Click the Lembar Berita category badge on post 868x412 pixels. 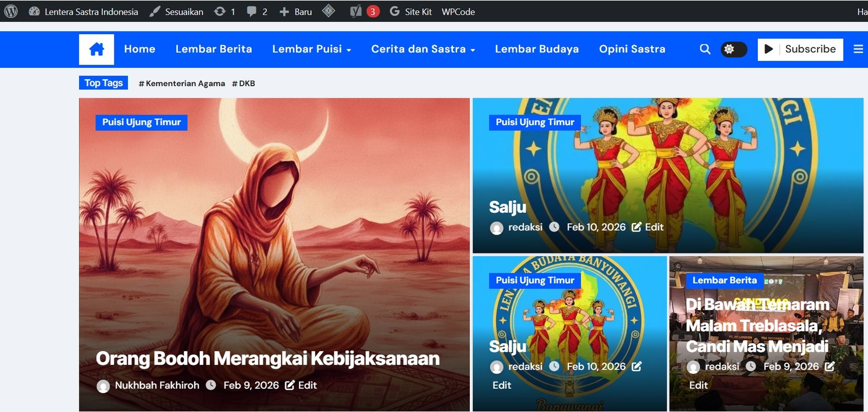[724, 280]
